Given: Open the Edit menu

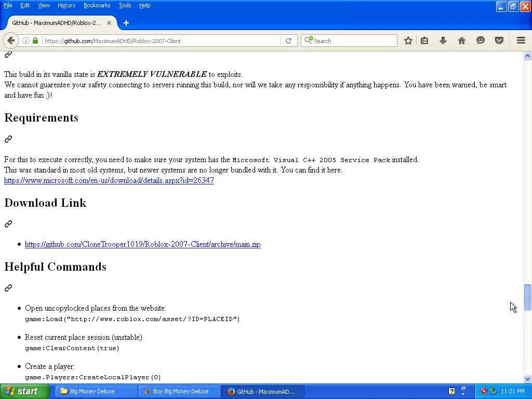Looking at the screenshot, I should [25, 5].
